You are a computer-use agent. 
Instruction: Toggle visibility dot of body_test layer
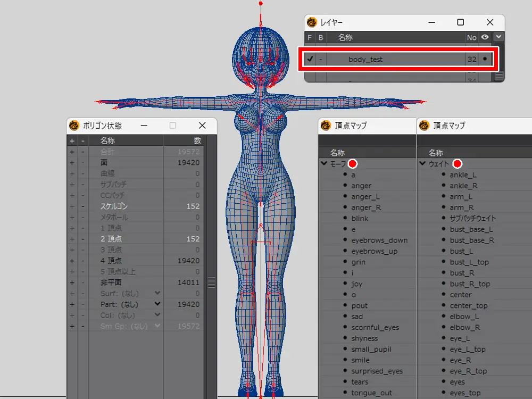(485, 59)
